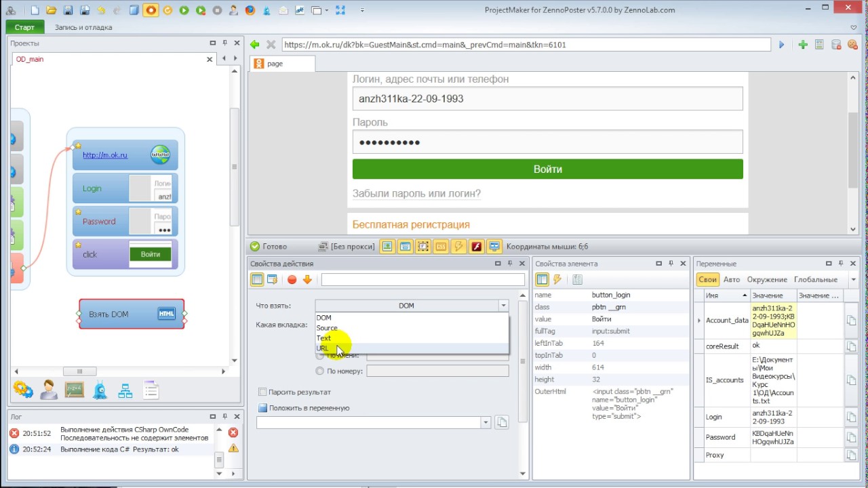Open the chalkboard icon below the project canvas

(74, 390)
